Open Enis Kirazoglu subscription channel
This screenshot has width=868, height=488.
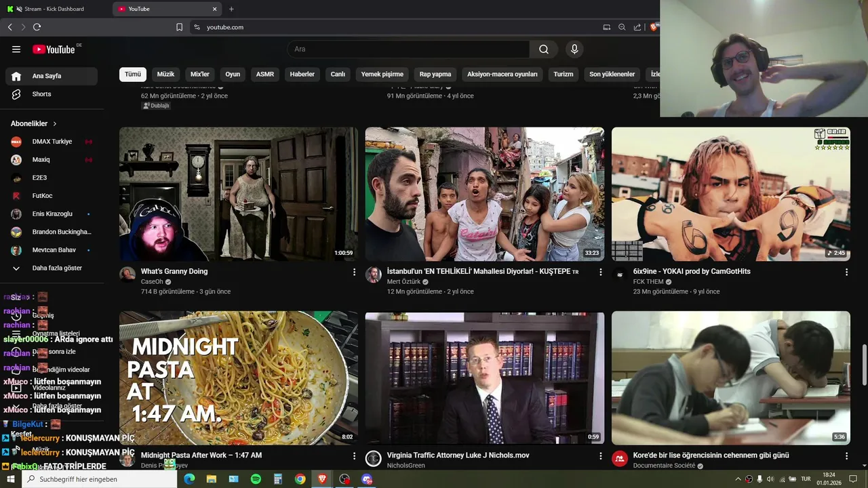(x=52, y=214)
